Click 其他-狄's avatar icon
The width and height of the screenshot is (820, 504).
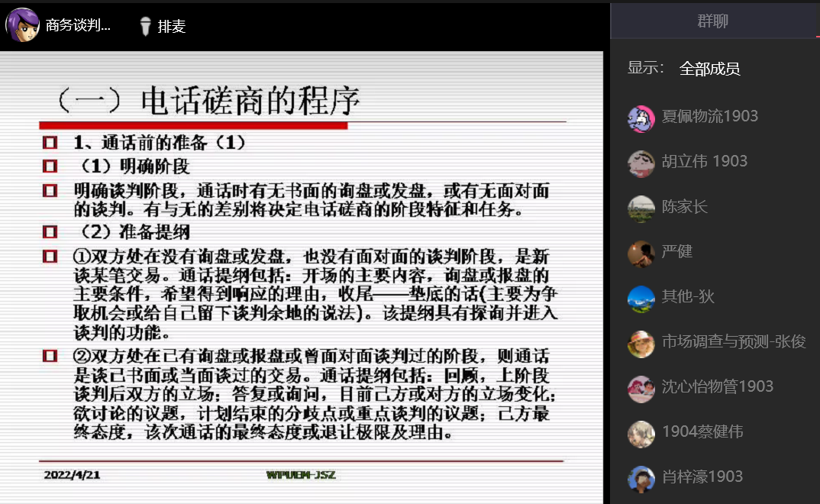click(x=641, y=299)
